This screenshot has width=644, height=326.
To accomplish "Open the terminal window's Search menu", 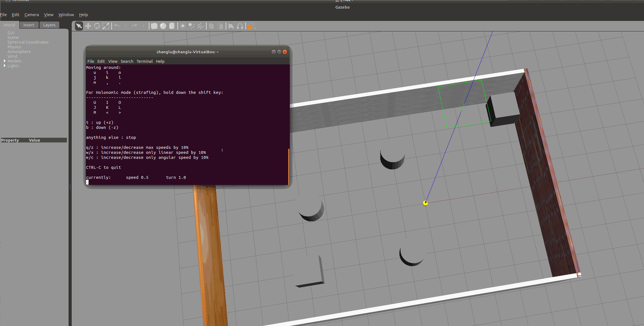I will (127, 61).
